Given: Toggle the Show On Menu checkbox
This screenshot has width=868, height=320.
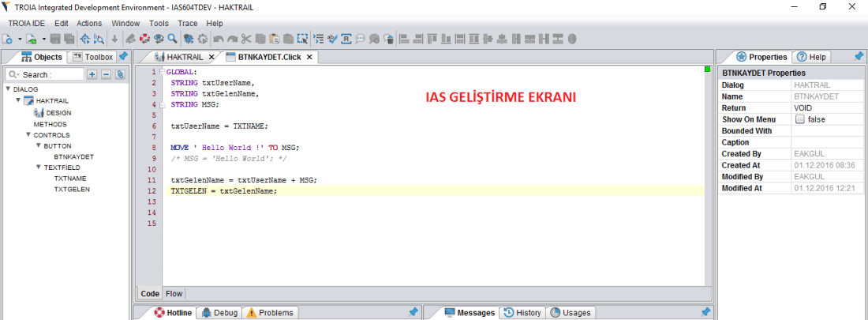Looking at the screenshot, I should pos(799,119).
